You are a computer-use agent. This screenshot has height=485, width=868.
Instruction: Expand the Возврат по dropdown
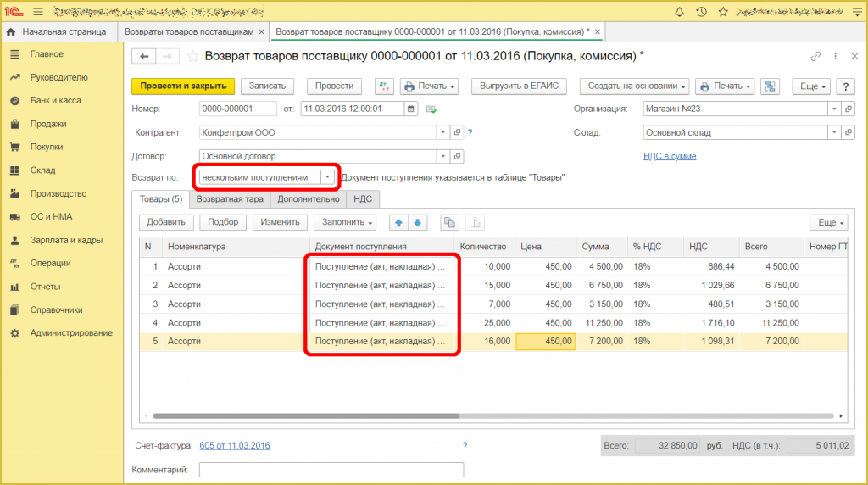pyautogui.click(x=327, y=177)
